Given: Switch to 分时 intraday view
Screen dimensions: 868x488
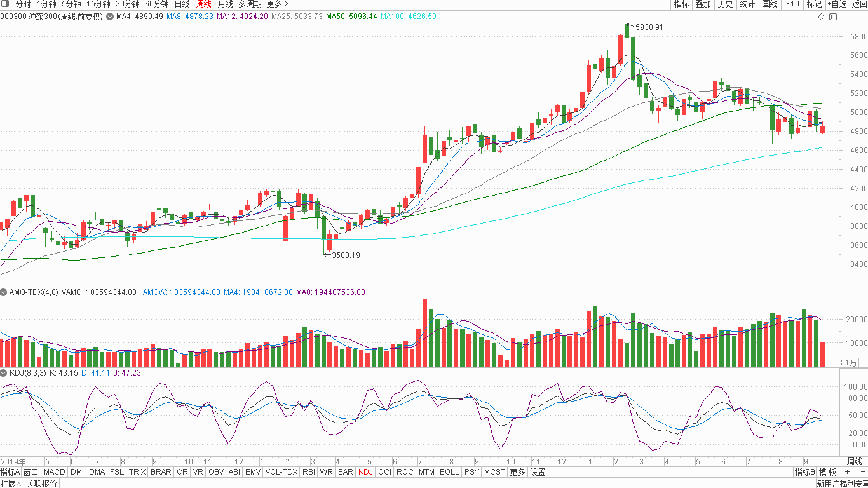Looking at the screenshot, I should point(23,4).
